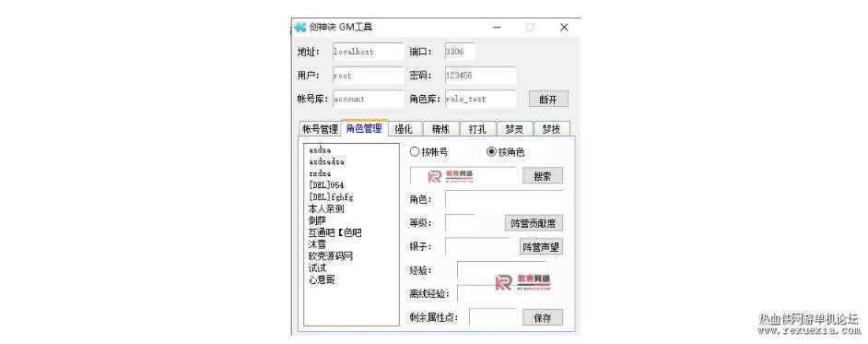Select role '[DEL]954' in the list
Image resolution: width=868 pixels, height=344 pixels.
pyautogui.click(x=326, y=185)
